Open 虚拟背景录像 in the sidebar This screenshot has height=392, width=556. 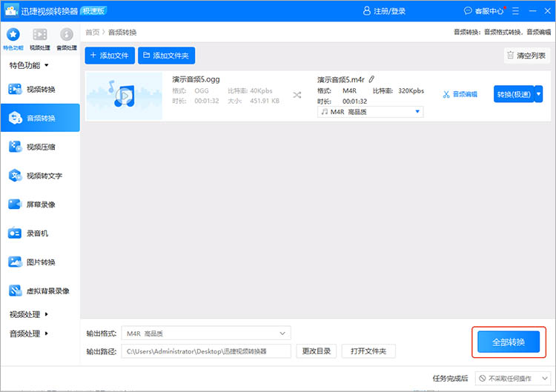point(40,291)
